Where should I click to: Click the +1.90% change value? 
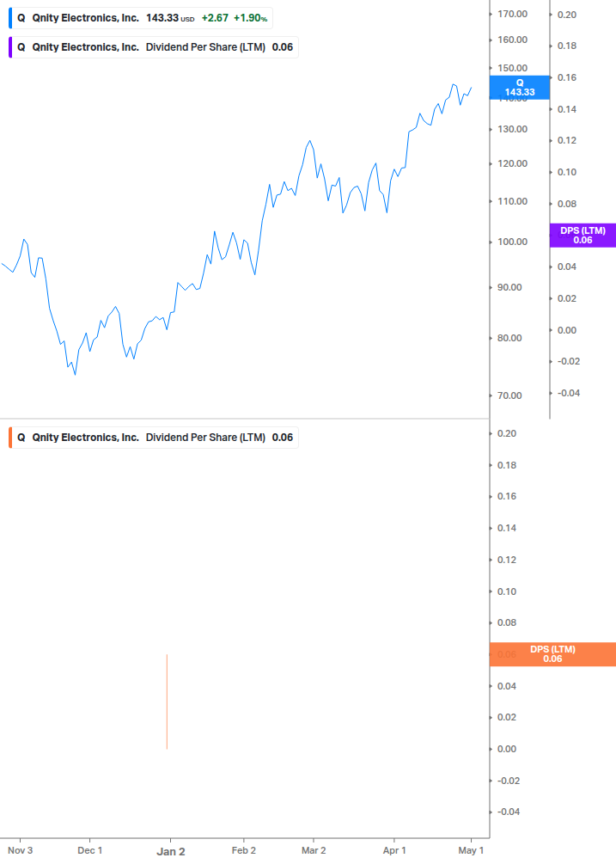coord(251,18)
